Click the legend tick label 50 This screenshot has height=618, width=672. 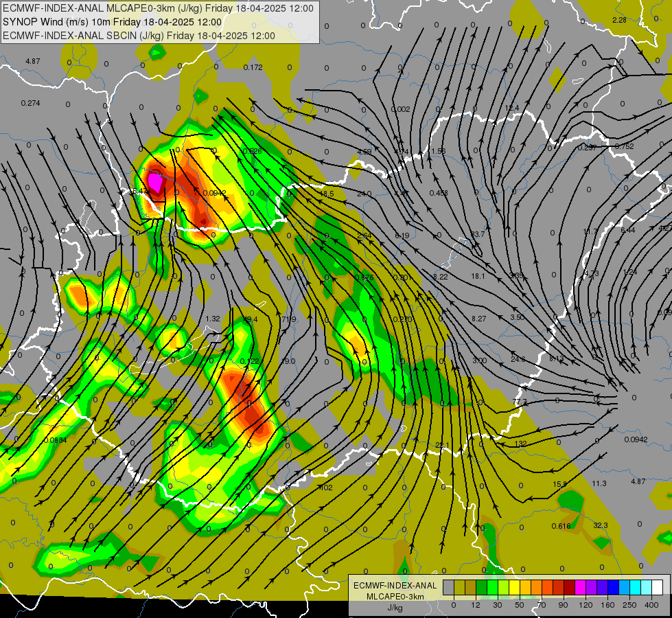[x=519, y=605]
